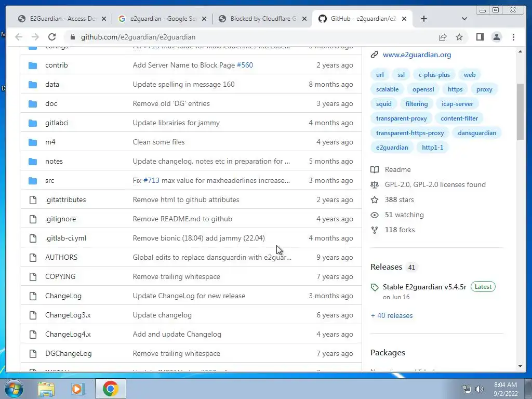This screenshot has width=532, height=399.
Task: Click the .gitattributes file icon
Action: (33, 200)
